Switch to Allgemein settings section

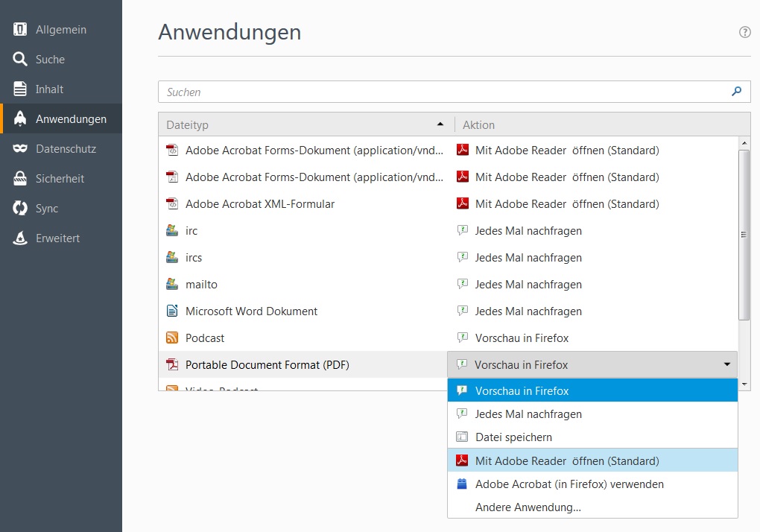(61, 30)
